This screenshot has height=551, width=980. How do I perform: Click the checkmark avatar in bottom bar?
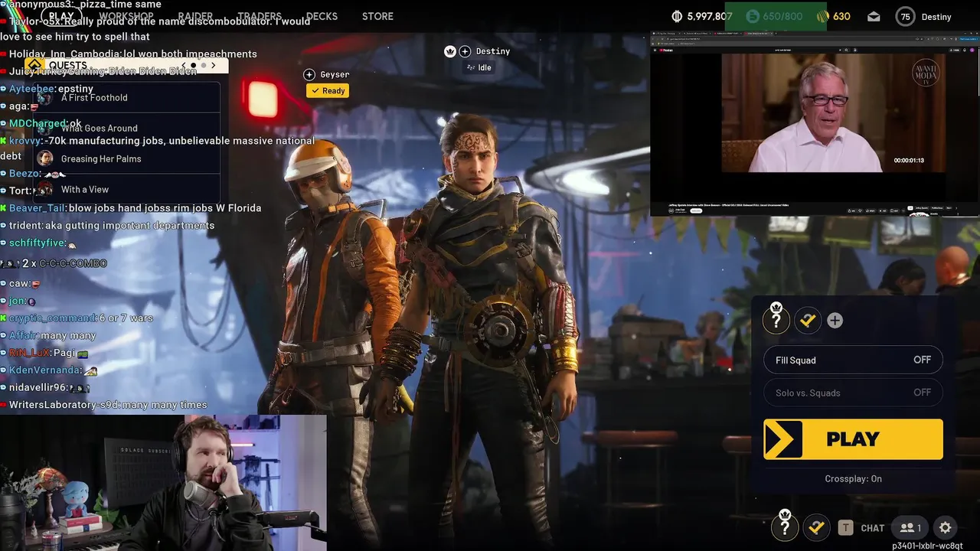point(816,527)
